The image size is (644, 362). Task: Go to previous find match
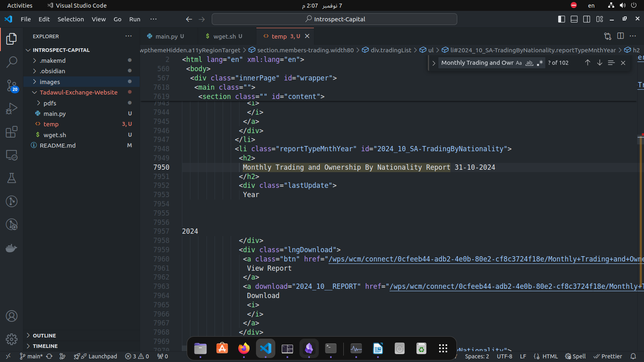(588, 63)
